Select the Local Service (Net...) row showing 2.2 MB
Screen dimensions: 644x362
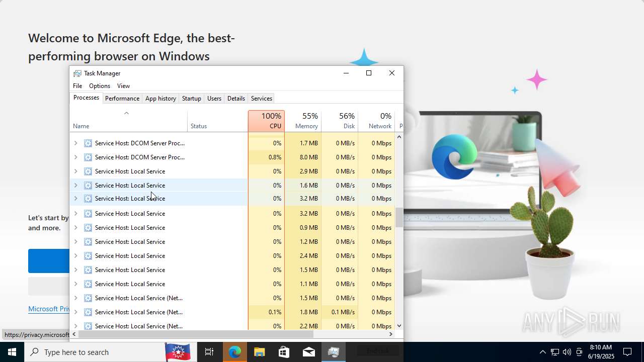coord(232,326)
